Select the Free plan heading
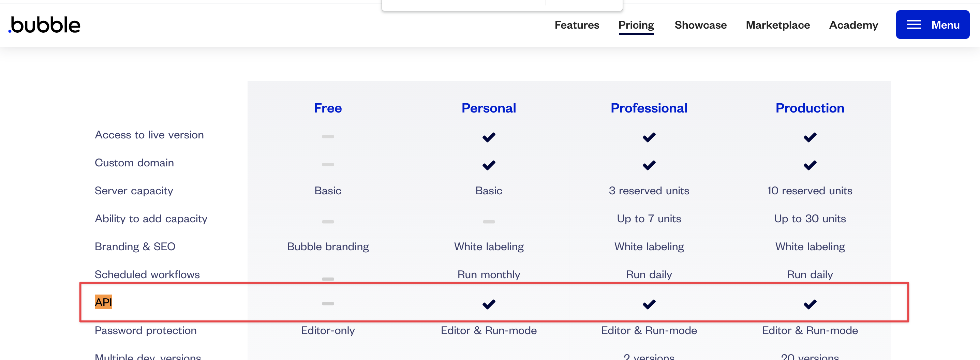The width and height of the screenshot is (980, 360). tap(328, 108)
